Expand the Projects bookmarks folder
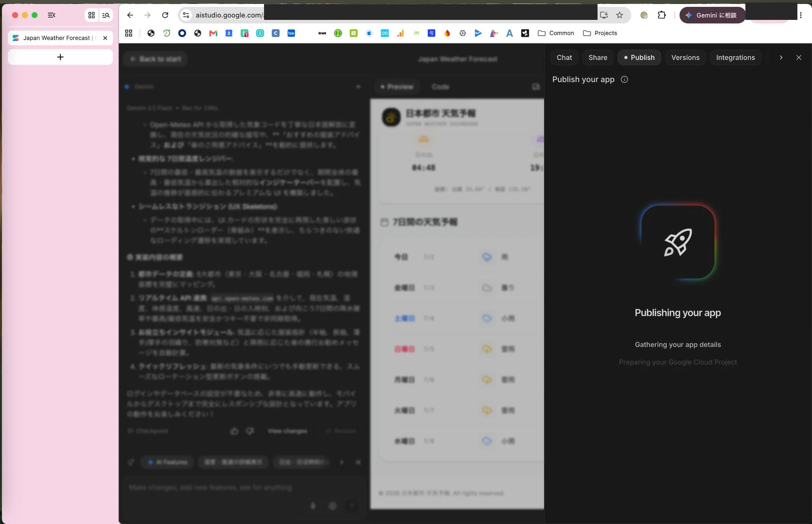 600,33
